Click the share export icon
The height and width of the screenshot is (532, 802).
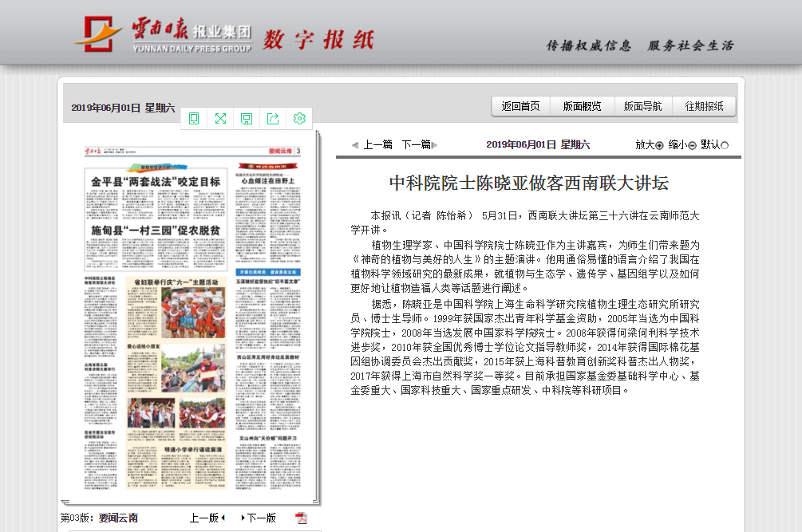tap(273, 119)
